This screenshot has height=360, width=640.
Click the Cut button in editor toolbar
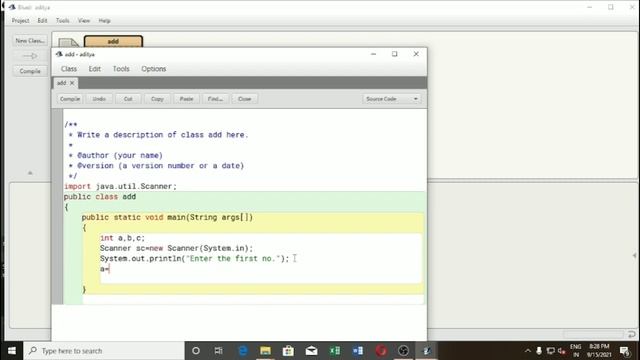pyautogui.click(x=128, y=99)
